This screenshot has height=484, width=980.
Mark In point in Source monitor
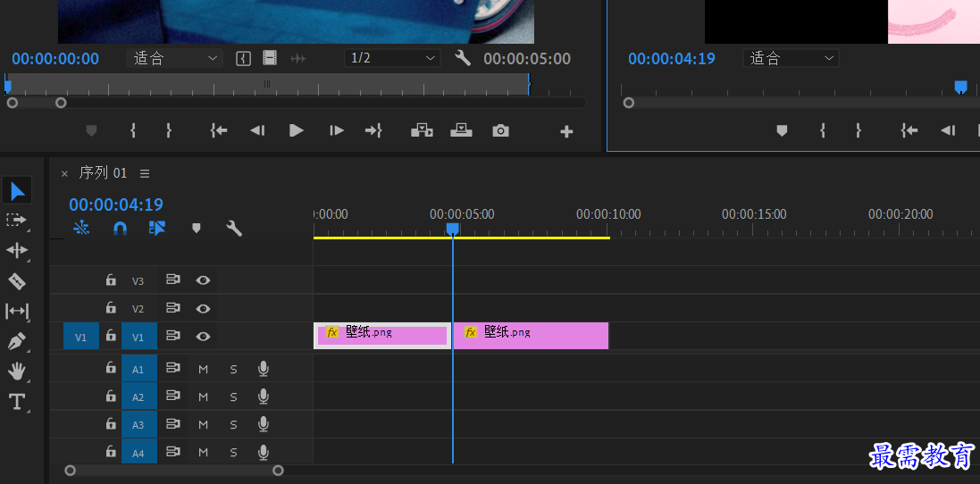[133, 130]
